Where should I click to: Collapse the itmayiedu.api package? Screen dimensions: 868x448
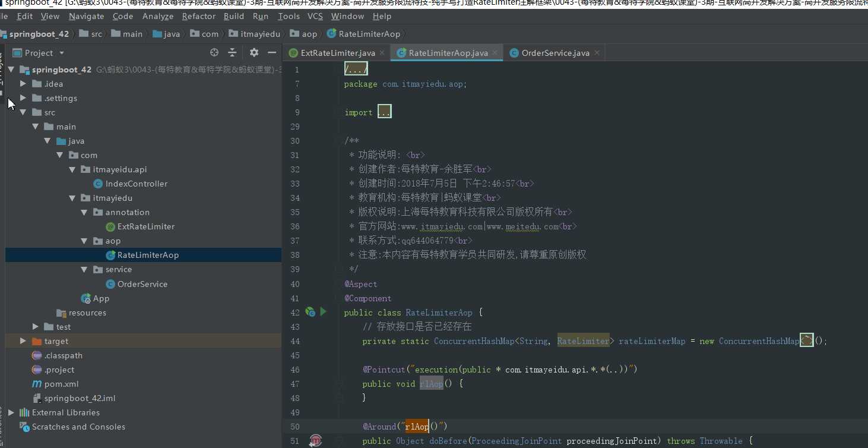coord(72,169)
